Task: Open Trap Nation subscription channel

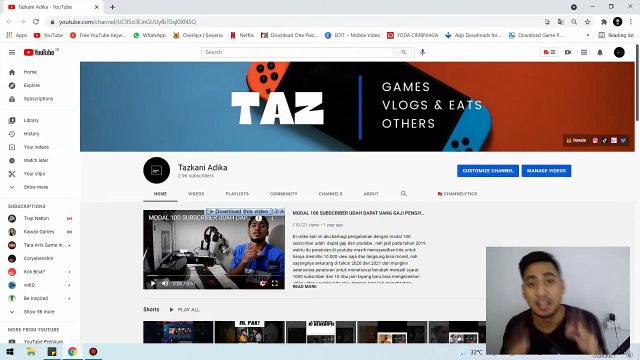Action: pos(36,218)
